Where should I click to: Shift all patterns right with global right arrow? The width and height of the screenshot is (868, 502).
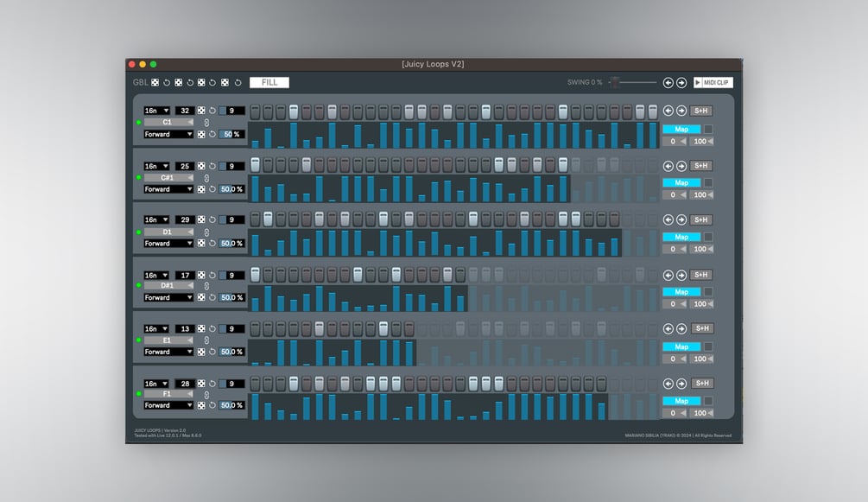(x=681, y=83)
